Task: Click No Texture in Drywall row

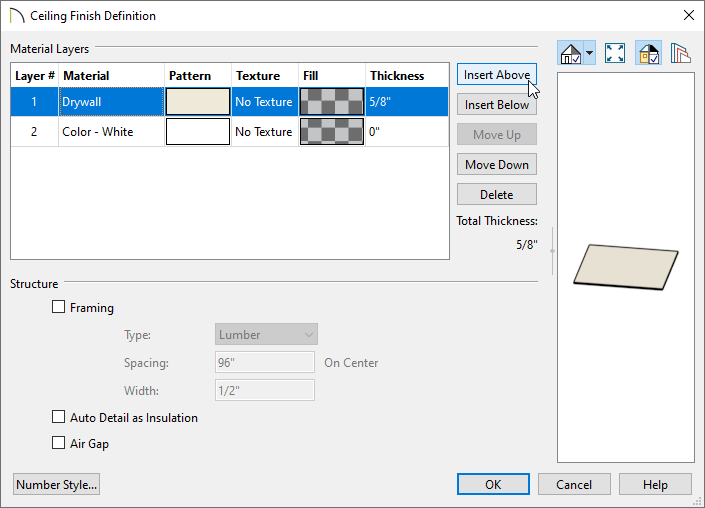Action: (x=264, y=102)
